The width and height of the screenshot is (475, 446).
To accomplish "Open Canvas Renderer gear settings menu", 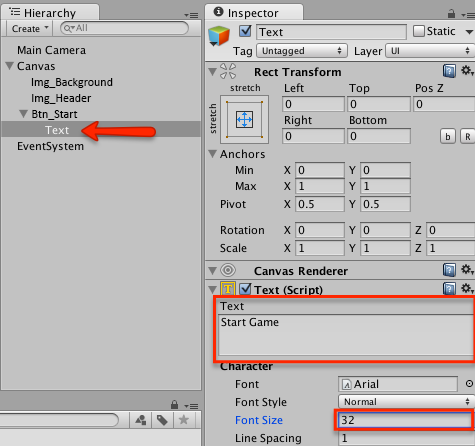I will 467,269.
